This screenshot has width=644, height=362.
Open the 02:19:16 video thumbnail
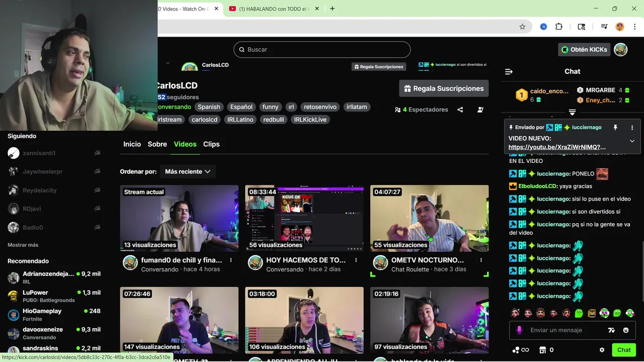click(x=429, y=320)
